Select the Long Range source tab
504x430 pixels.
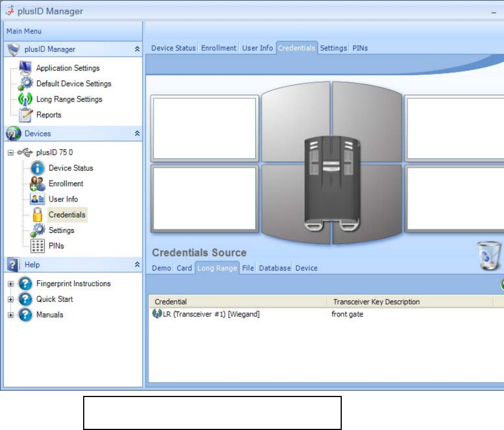point(217,268)
